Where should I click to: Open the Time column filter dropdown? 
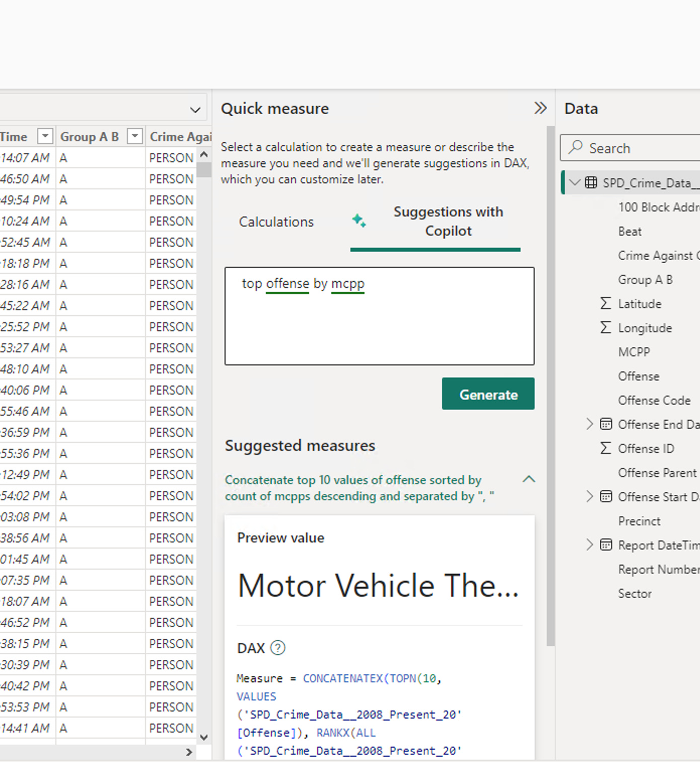(45, 136)
